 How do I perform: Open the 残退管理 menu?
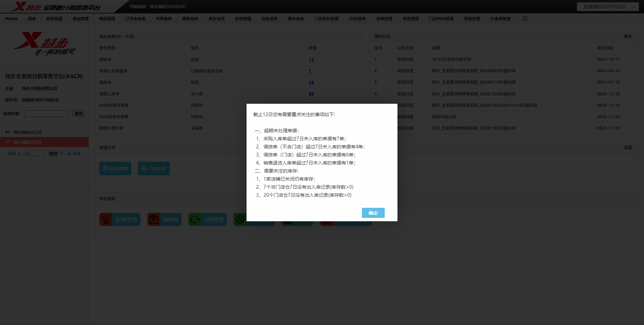tap(472, 19)
